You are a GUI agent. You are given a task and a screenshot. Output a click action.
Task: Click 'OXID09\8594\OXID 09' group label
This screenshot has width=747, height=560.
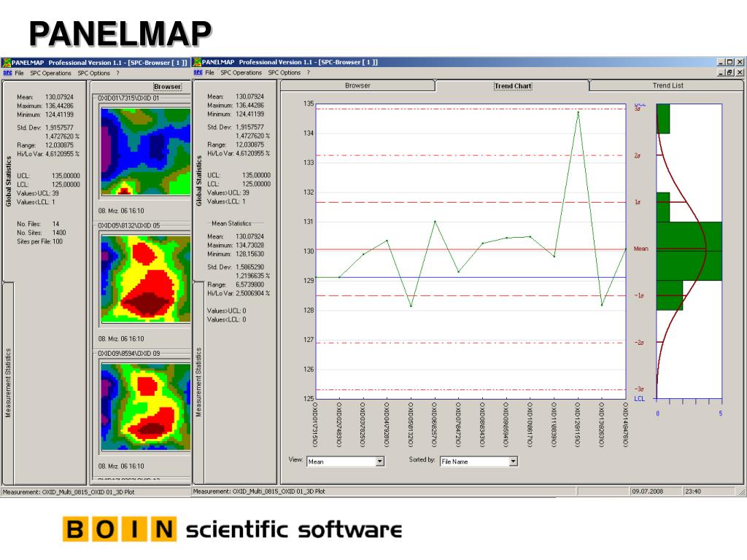128,354
